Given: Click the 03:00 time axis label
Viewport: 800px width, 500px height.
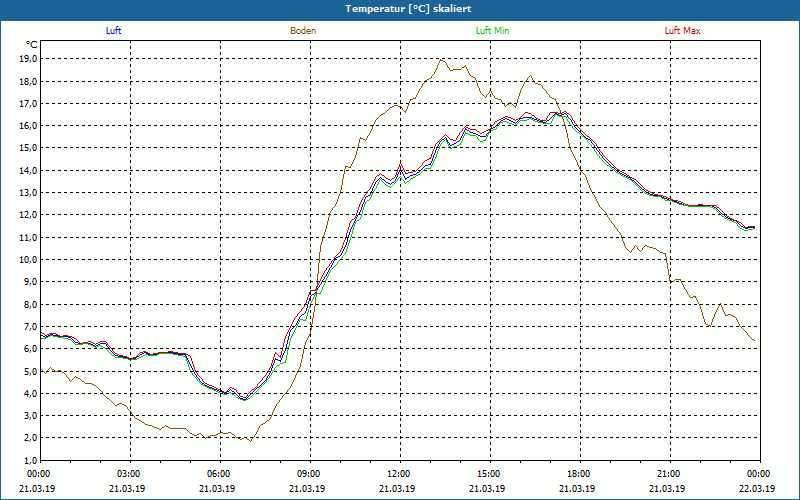Looking at the screenshot, I should click(x=130, y=474).
